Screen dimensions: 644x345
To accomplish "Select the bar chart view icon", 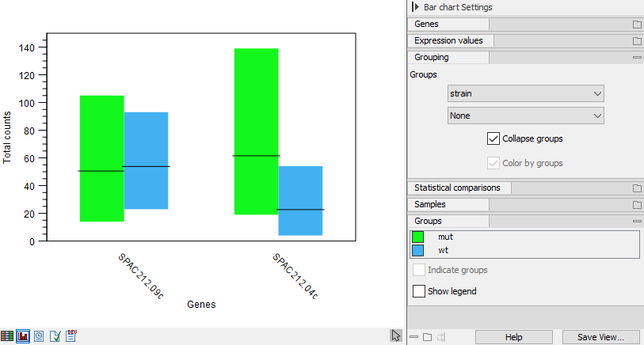I will 23,336.
